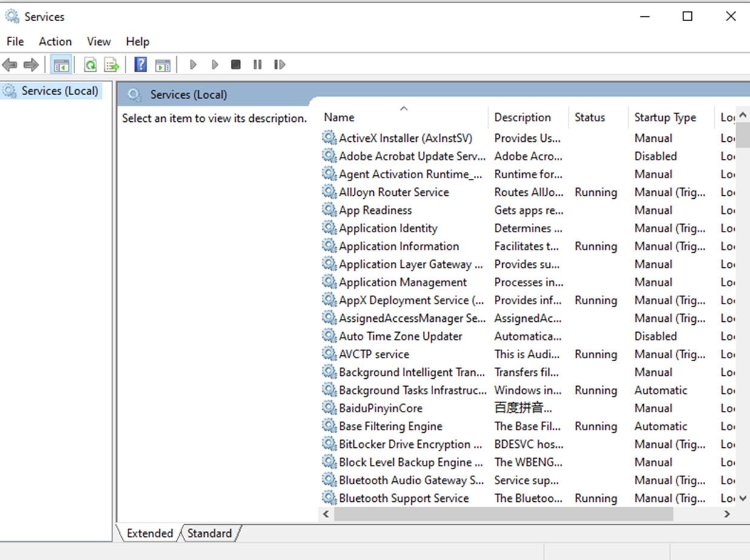Open the Action menu
This screenshot has height=560, width=750.
point(55,41)
